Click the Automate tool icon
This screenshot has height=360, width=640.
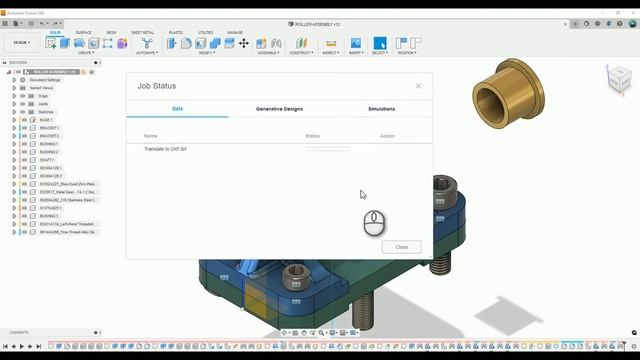(147, 43)
